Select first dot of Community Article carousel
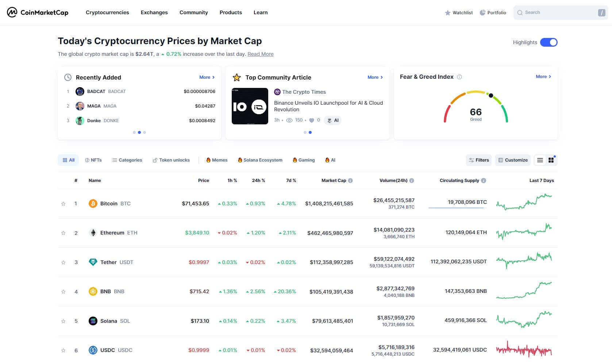Screen dimensions: 612x364 tap(305, 132)
